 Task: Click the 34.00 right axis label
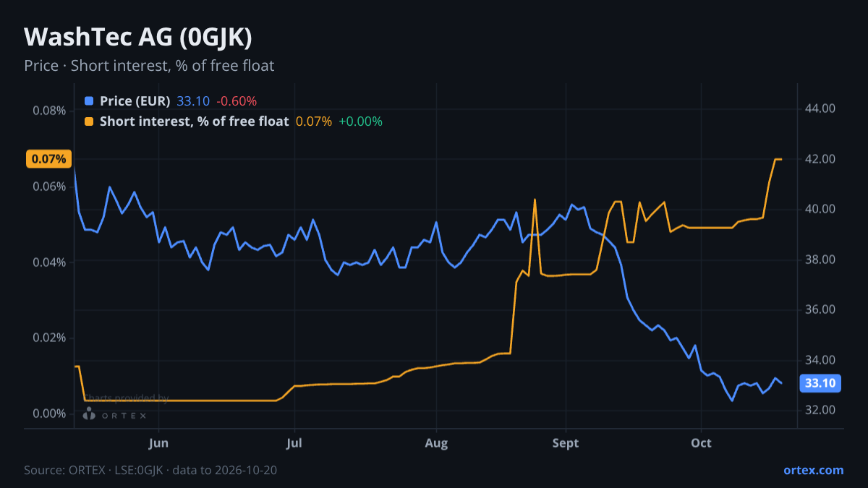click(820, 360)
